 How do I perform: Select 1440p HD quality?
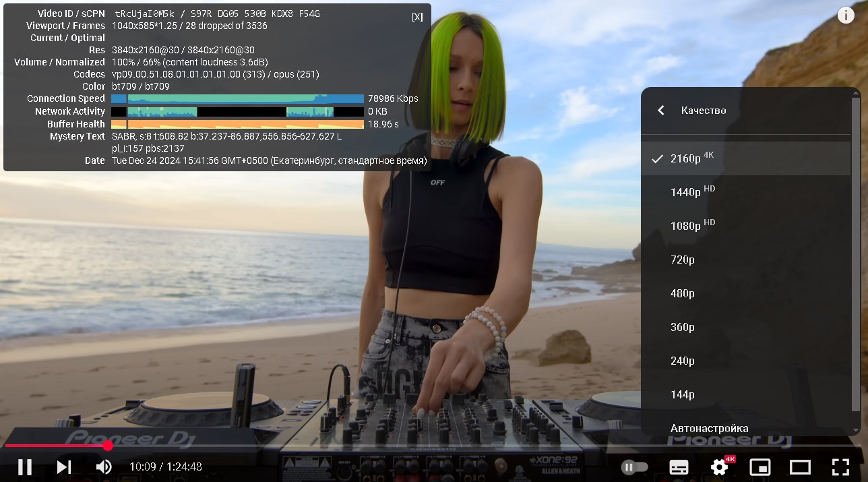pos(745,192)
